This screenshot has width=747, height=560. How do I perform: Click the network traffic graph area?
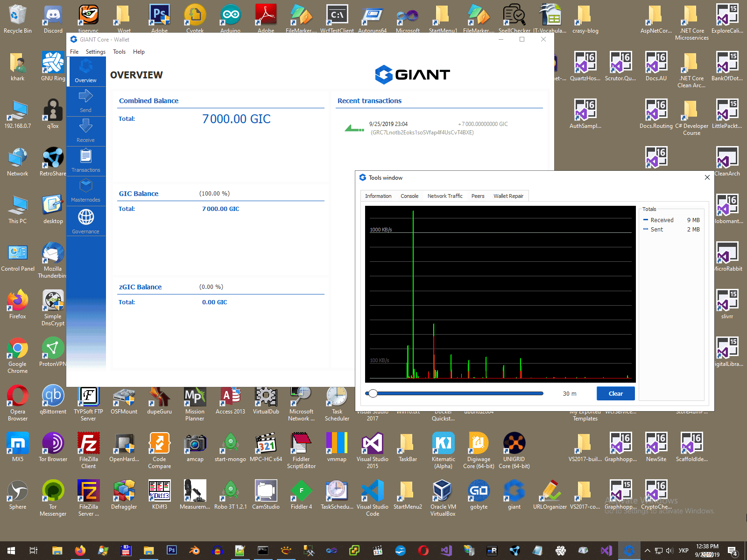500,294
